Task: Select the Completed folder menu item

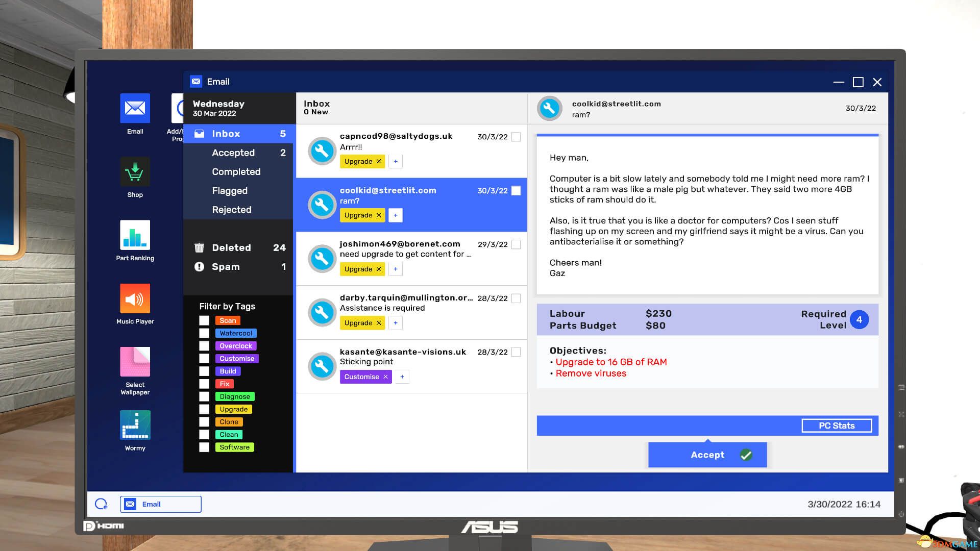Action: pyautogui.click(x=236, y=171)
